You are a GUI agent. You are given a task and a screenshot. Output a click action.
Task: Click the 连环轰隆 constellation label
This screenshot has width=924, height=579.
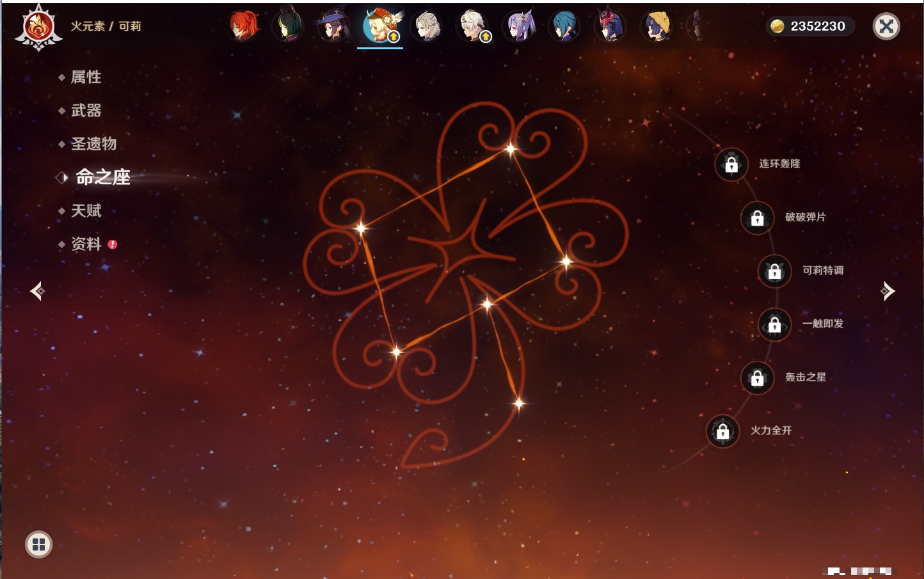[779, 164]
